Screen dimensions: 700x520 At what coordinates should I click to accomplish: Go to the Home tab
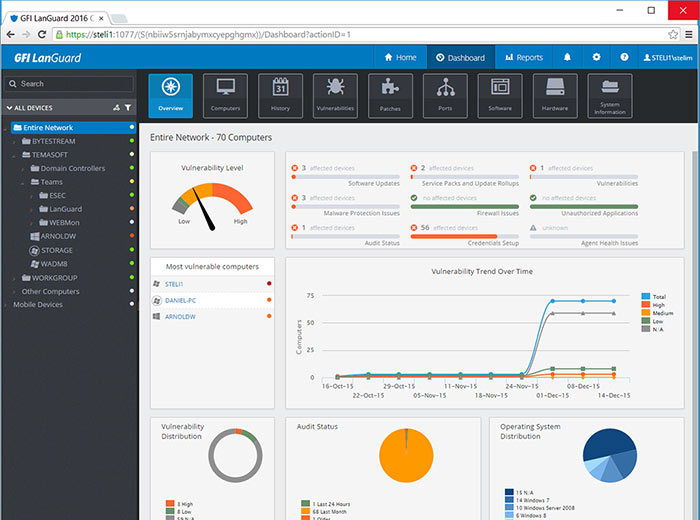[400, 57]
